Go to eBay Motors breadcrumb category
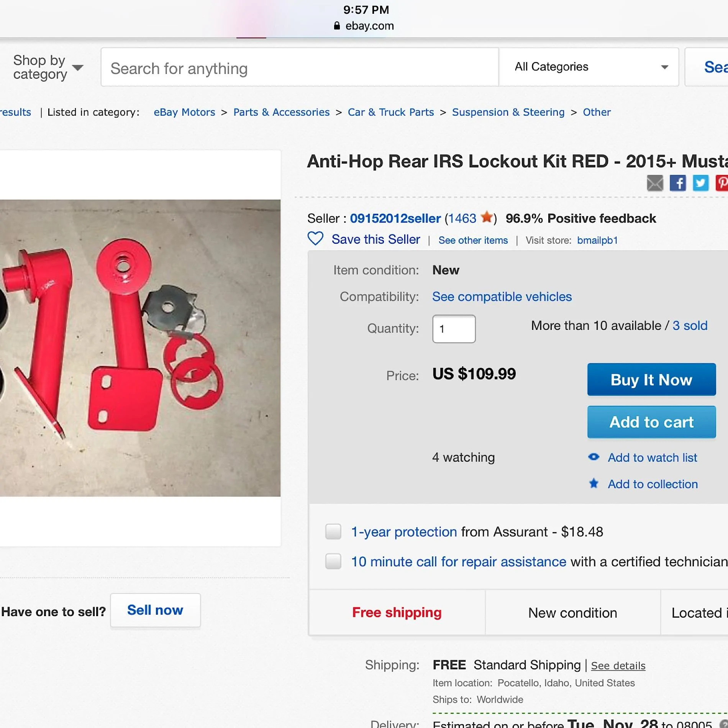 coord(184,112)
